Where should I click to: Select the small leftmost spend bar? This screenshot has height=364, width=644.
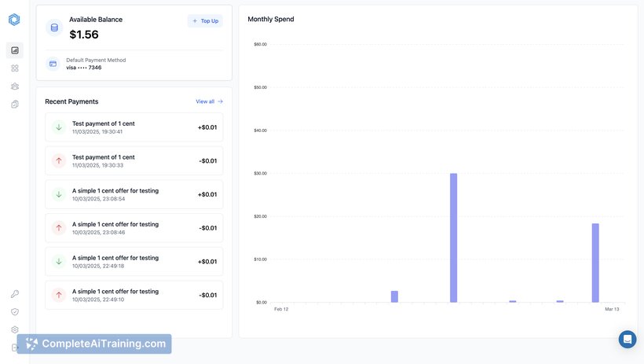(x=394, y=296)
